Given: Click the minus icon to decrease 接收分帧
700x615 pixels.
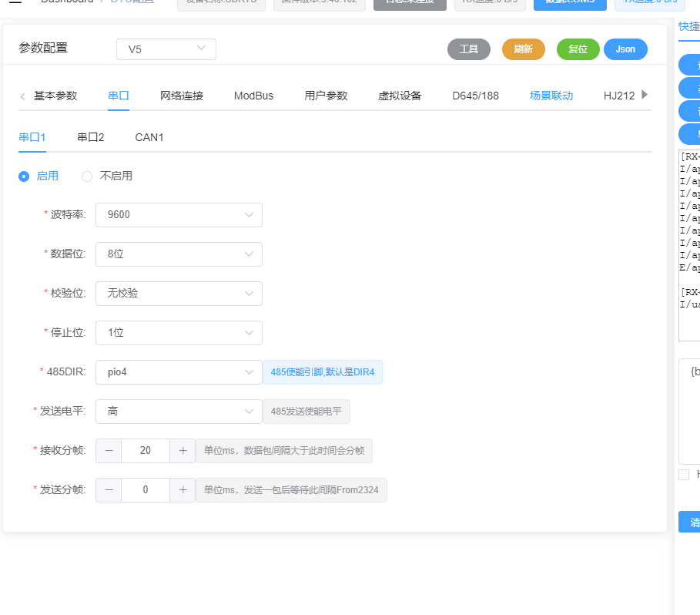Looking at the screenshot, I should coord(108,451).
